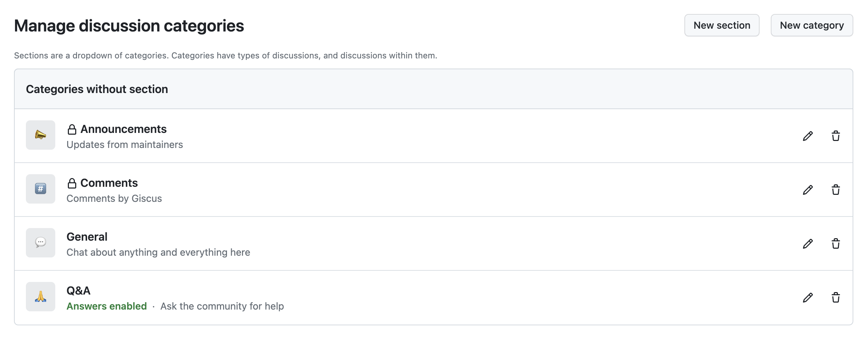This screenshot has height=340, width=868.
Task: Add a New category
Action: (812, 25)
